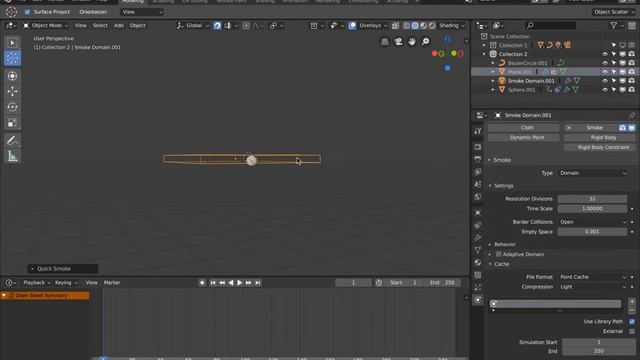This screenshot has height=360, width=640.
Task: Open the Render properties tab icon
Action: click(478, 147)
